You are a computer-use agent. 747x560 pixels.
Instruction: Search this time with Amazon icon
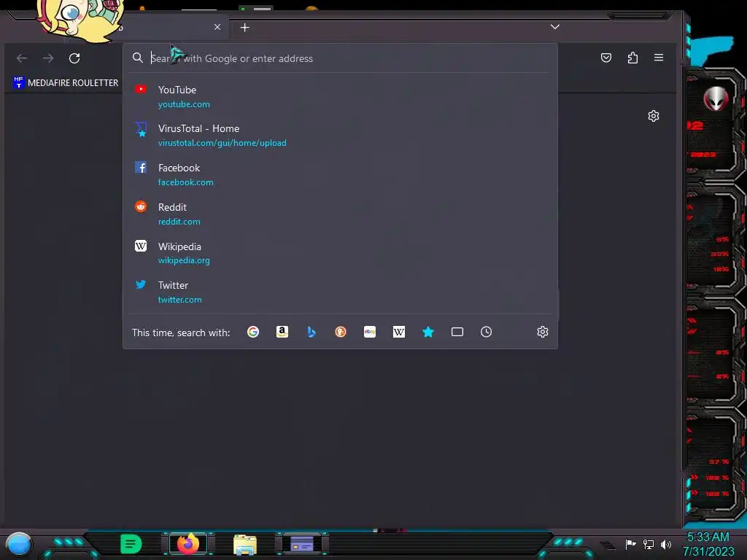(x=282, y=332)
